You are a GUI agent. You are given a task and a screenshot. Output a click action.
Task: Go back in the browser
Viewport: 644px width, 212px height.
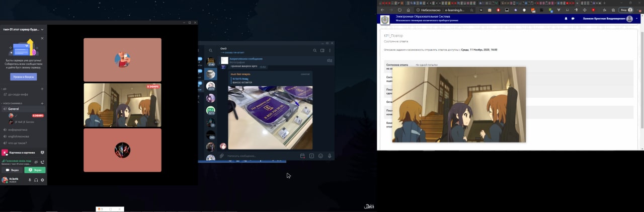click(382, 10)
